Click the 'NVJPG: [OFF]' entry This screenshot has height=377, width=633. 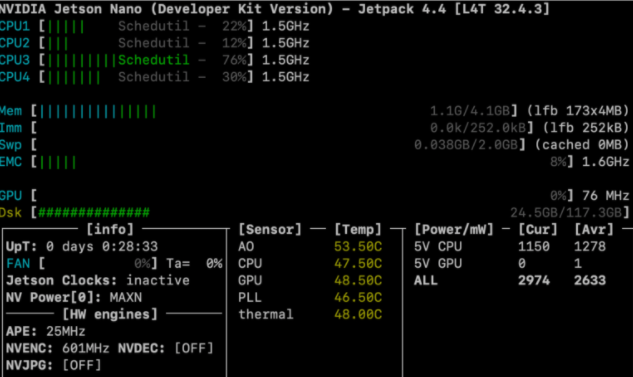point(54,365)
